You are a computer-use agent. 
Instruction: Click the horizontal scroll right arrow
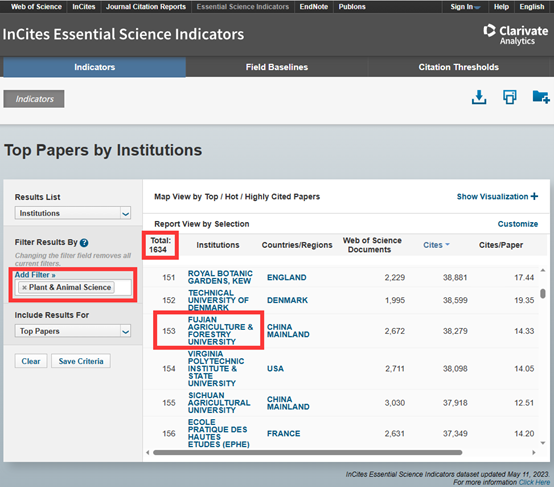click(x=534, y=452)
